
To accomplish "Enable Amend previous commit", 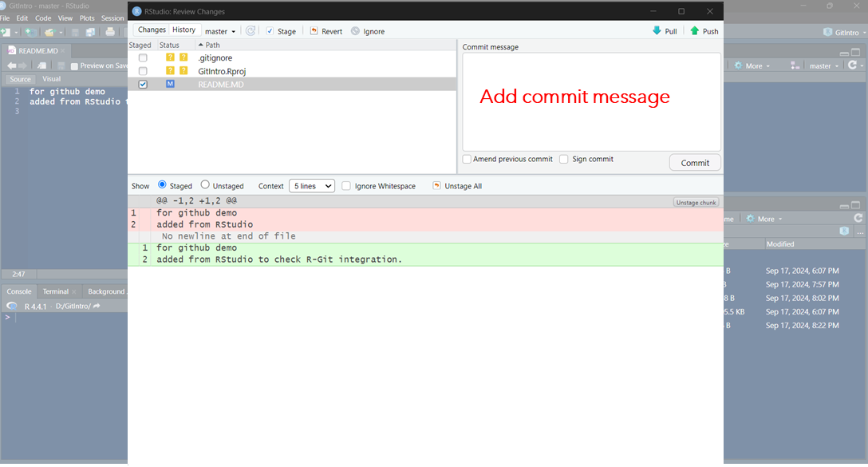I will (467, 159).
